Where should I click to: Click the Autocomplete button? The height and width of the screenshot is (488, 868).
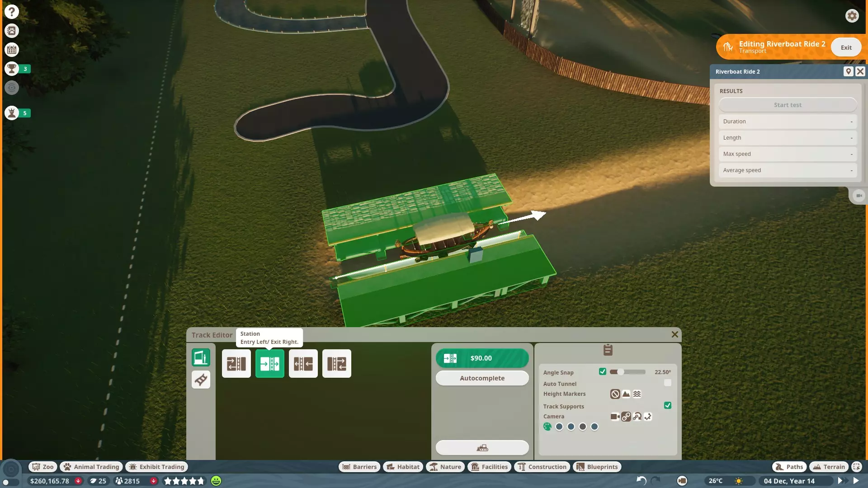pos(482,378)
